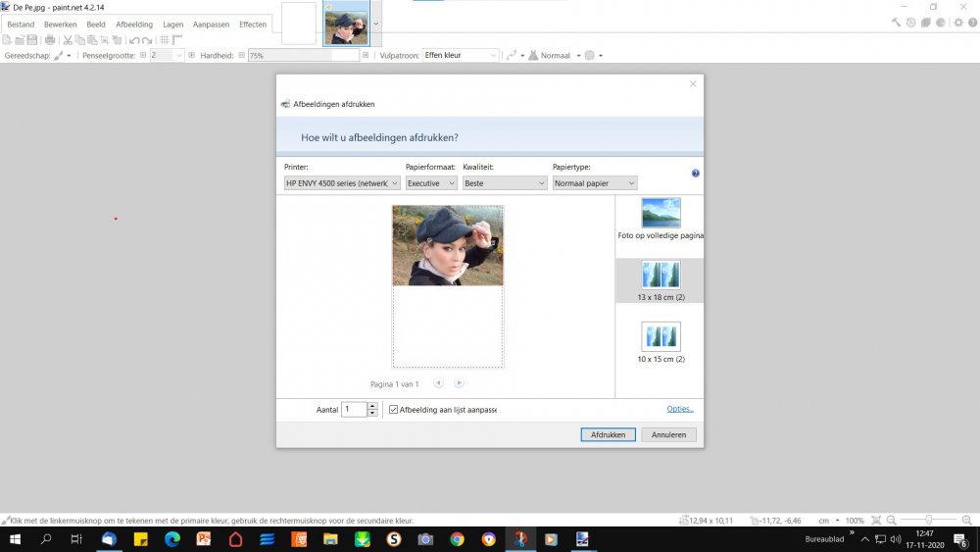The height and width of the screenshot is (552, 980).
Task: Open the Afbeelding menu
Action: click(133, 25)
